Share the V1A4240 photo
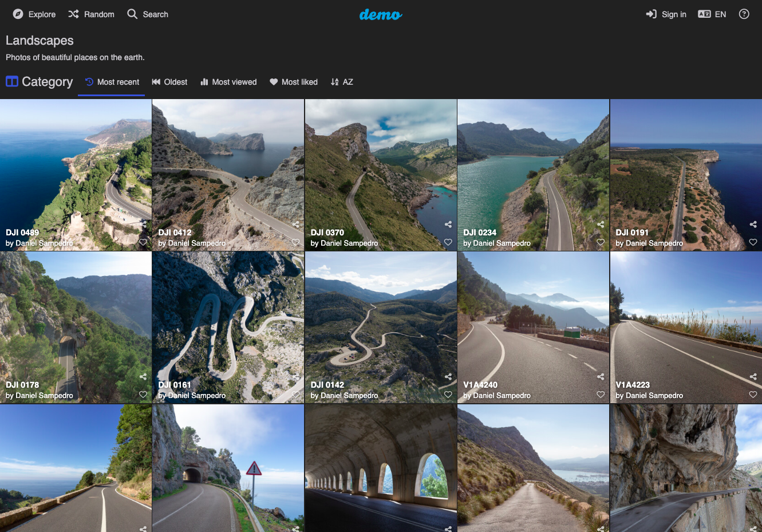762x532 pixels. [x=601, y=377]
